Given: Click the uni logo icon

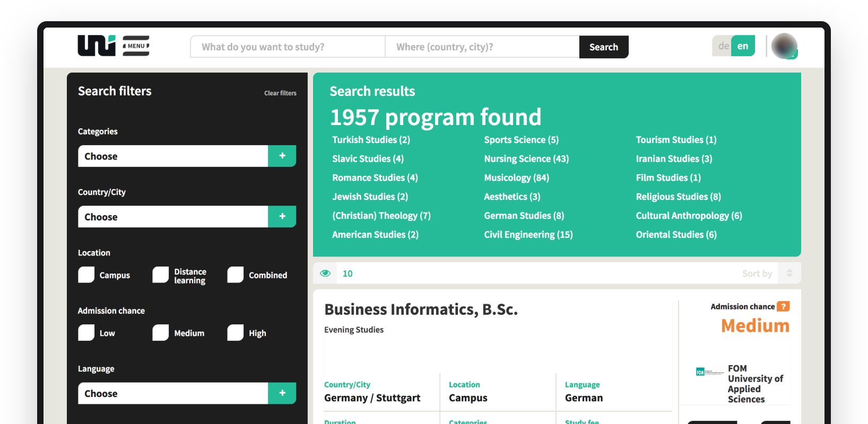Looking at the screenshot, I should [96, 46].
